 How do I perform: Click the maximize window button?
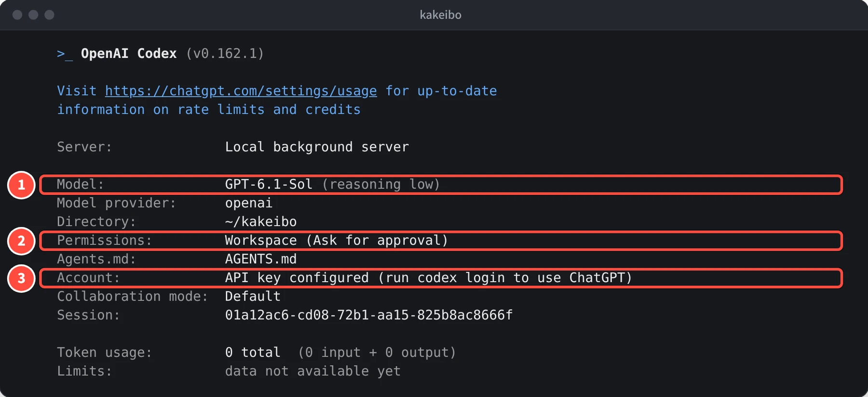[x=49, y=15]
